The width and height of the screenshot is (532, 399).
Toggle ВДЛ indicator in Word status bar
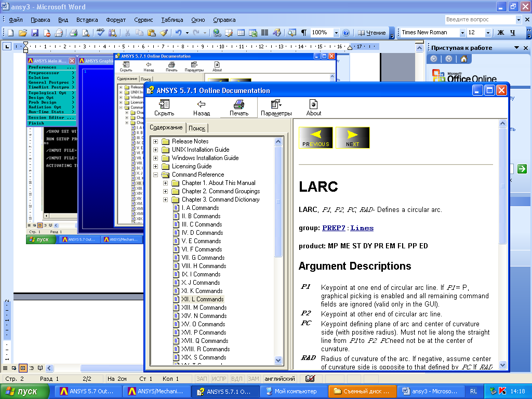[x=237, y=379]
